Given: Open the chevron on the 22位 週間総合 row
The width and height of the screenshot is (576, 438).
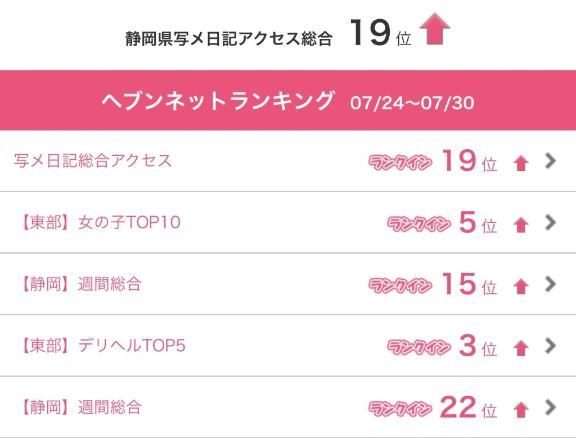Looking at the screenshot, I should [x=550, y=407].
